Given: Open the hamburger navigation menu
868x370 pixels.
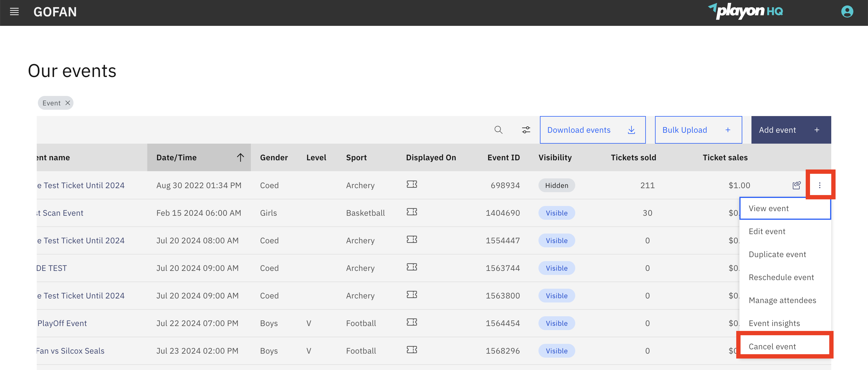Looking at the screenshot, I should click(x=14, y=12).
